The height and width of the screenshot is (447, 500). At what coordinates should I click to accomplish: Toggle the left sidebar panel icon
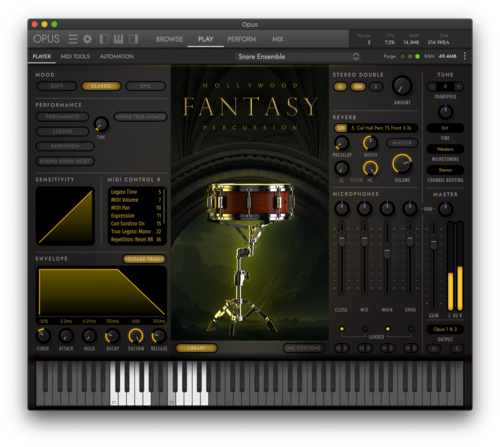[104, 39]
